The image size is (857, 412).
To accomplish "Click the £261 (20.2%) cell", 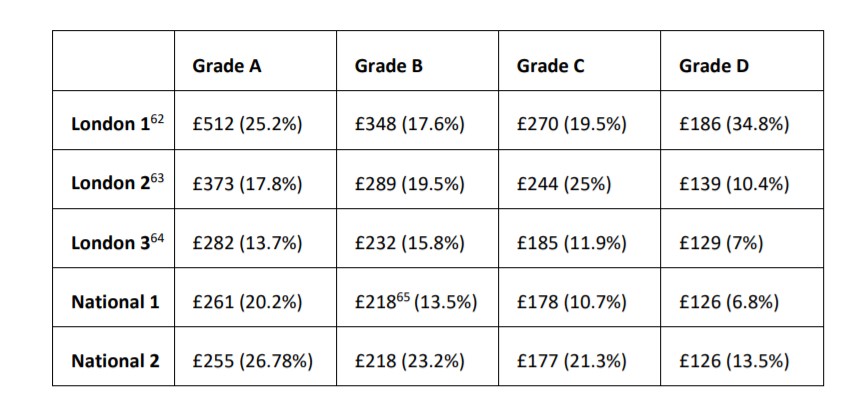I will 246,302.
